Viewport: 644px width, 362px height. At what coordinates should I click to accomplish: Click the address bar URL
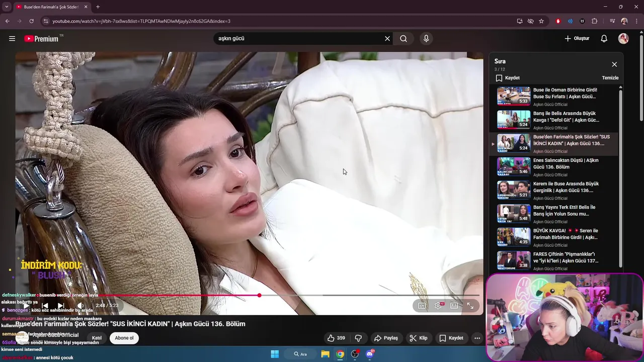[141, 21]
